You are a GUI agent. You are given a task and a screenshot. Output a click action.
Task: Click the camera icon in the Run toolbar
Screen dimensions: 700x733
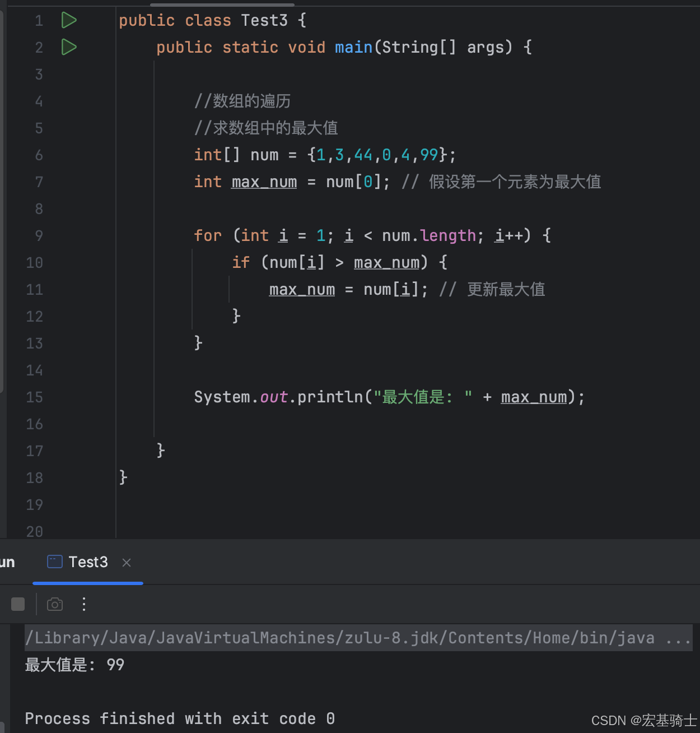coord(55,604)
